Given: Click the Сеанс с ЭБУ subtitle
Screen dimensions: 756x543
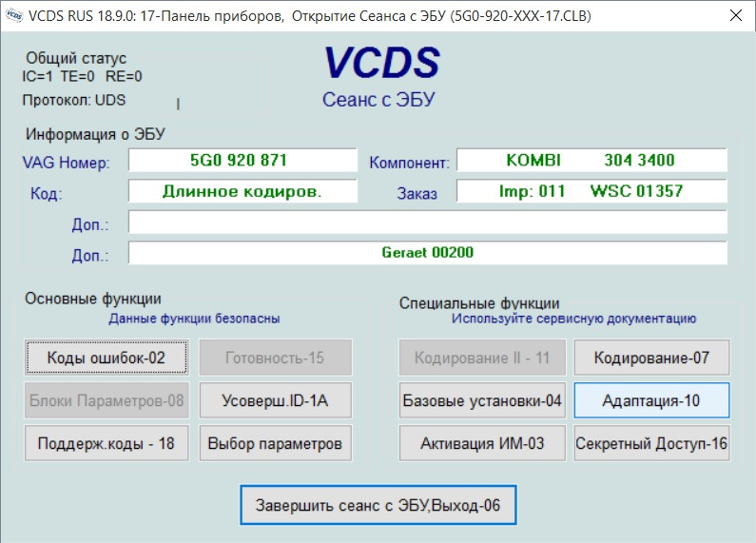Looking at the screenshot, I should [378, 100].
